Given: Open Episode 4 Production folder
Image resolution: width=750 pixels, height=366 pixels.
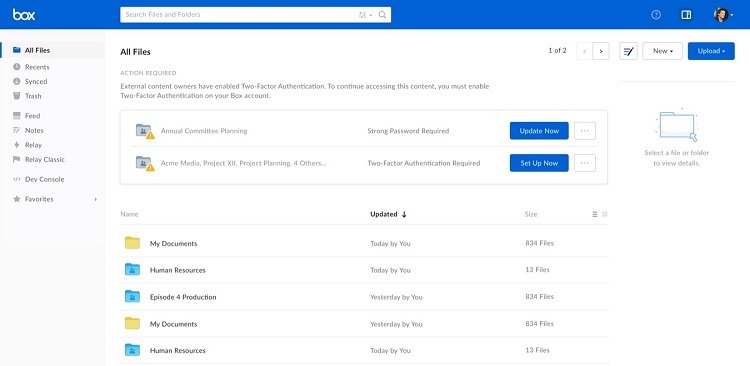Looking at the screenshot, I should tap(364, 297).
